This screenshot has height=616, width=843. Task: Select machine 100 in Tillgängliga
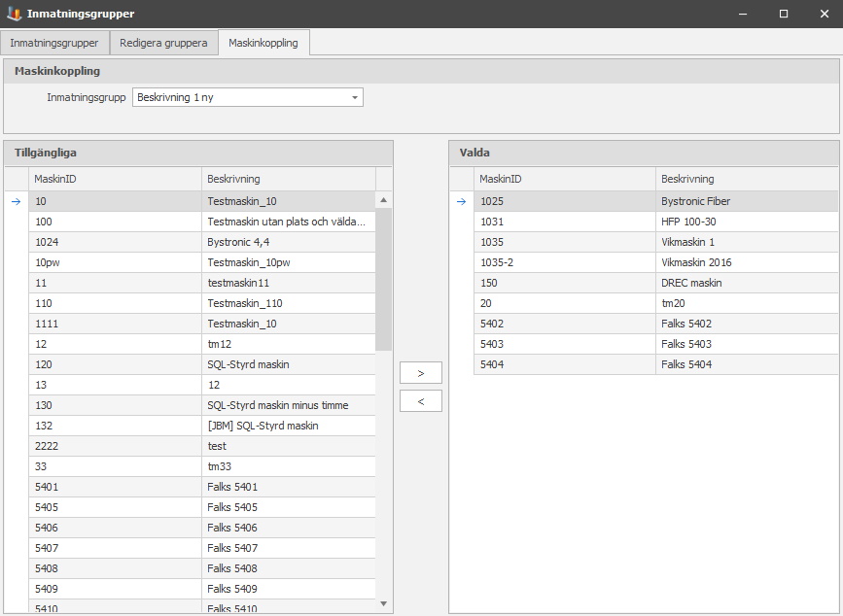[202, 222]
